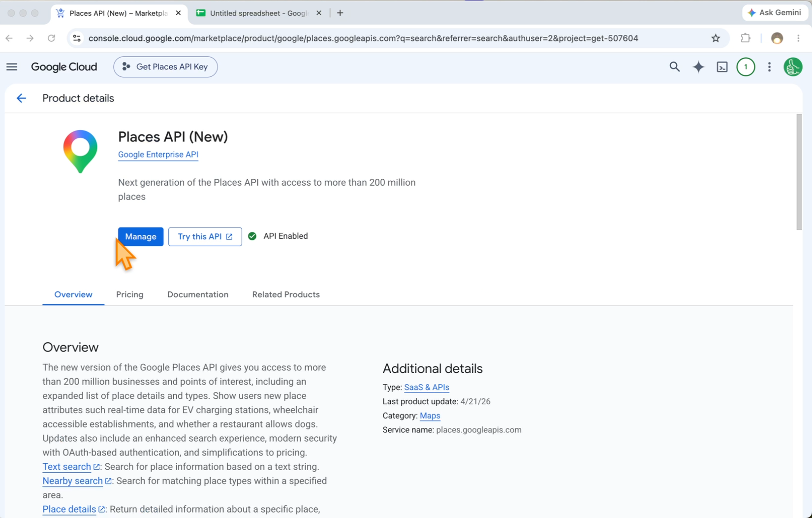Viewport: 812px width, 518px height.
Task: Click the green account avatar
Action: point(793,67)
